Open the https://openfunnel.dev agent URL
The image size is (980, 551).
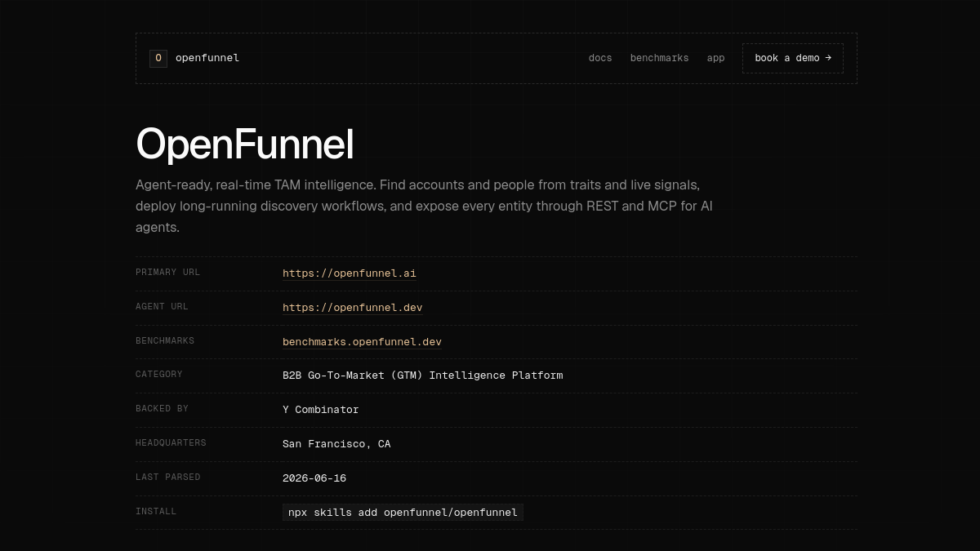(353, 308)
